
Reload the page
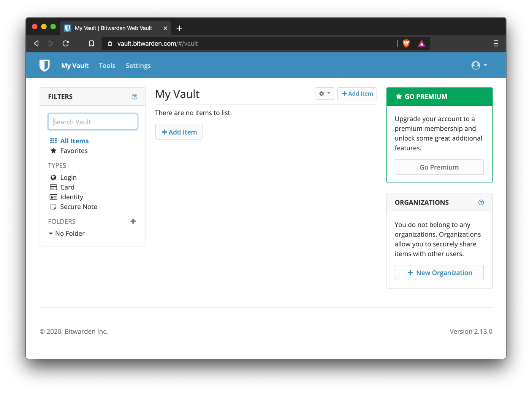coord(66,43)
